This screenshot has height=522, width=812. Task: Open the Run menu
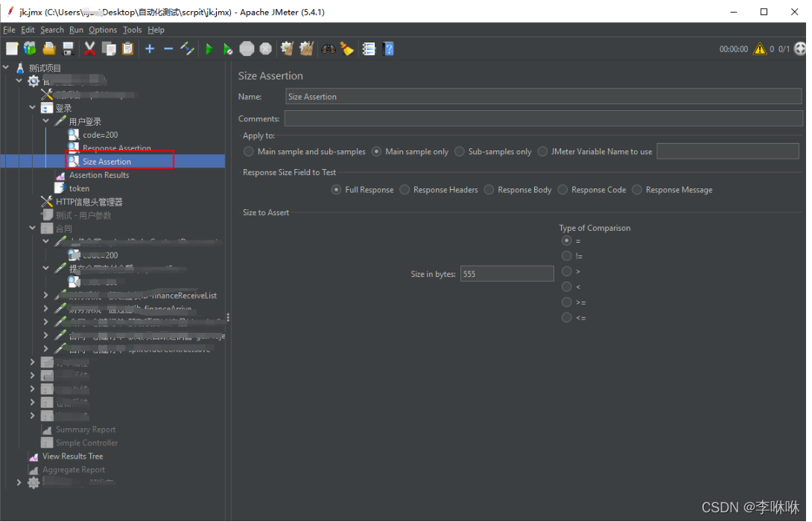pyautogui.click(x=76, y=30)
